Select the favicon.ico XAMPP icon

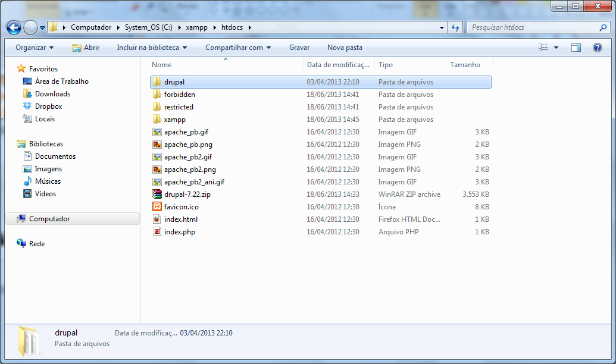[x=157, y=207]
